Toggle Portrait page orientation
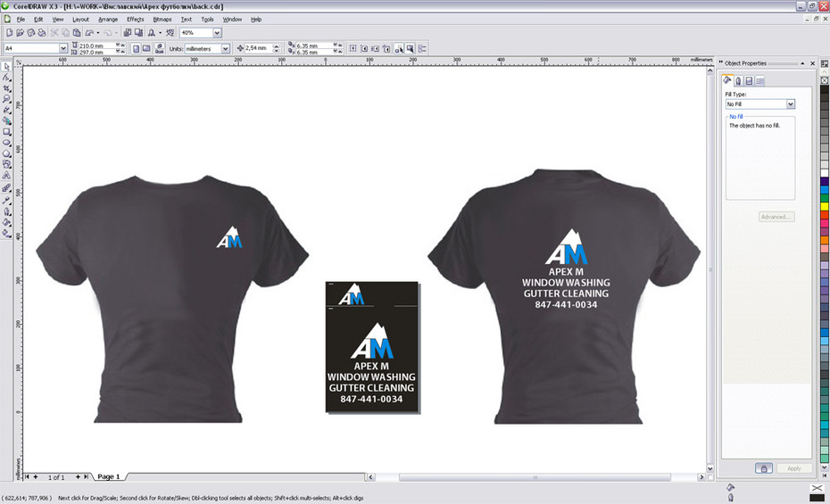 tap(136, 49)
